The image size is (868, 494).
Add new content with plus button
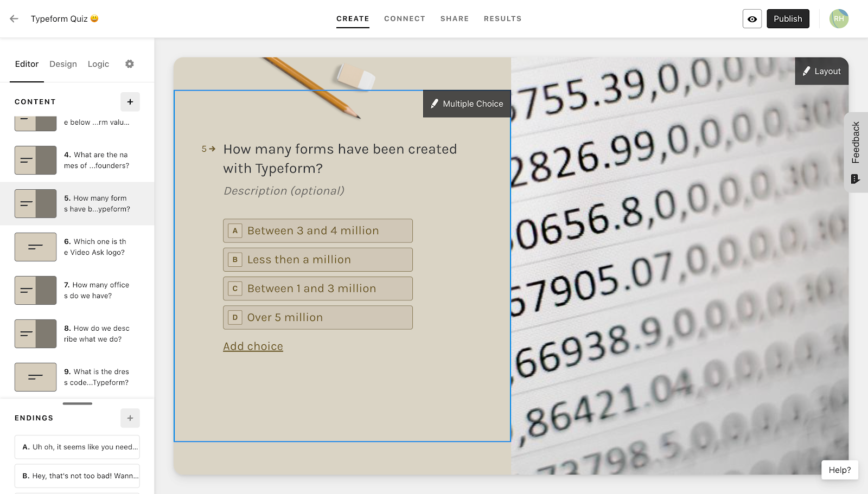pyautogui.click(x=130, y=102)
